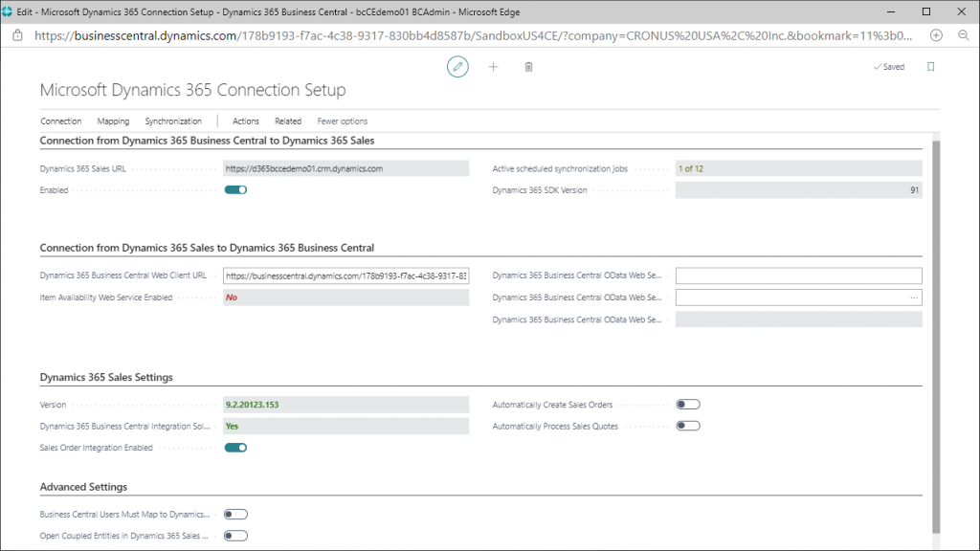980x551 pixels.
Task: Minimize the Edge window
Action: pyautogui.click(x=891, y=11)
